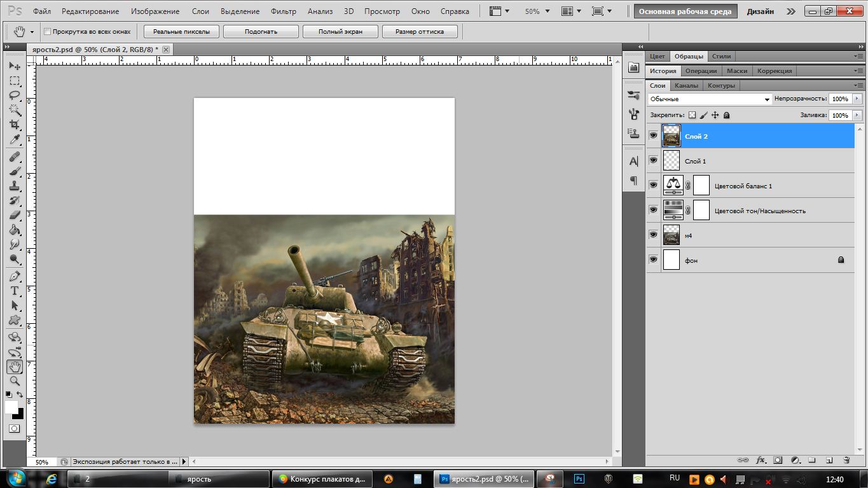Viewport: 868px width, 488px height.
Task: Hide the 'Цветовой баланс 1' adjustment layer
Action: coord(653,185)
